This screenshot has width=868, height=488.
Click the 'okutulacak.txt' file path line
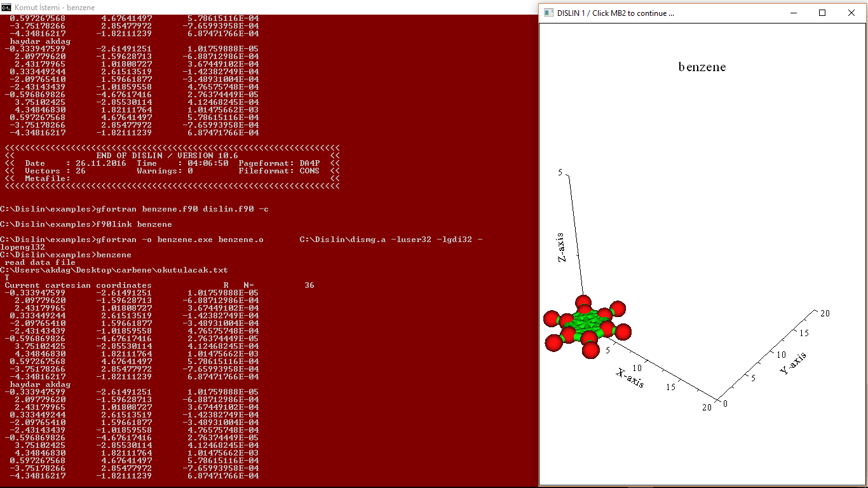[114, 270]
